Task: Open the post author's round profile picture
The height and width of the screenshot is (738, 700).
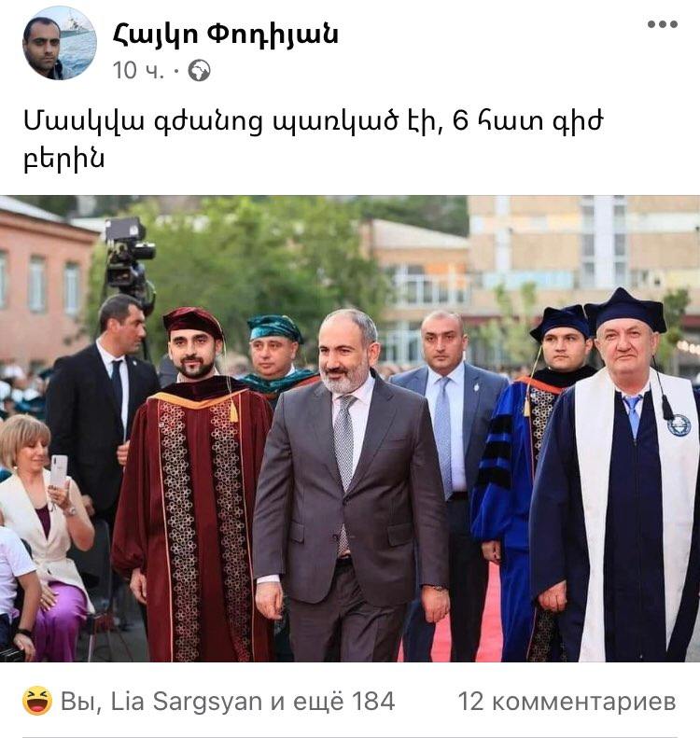Action: pyautogui.click(x=60, y=43)
